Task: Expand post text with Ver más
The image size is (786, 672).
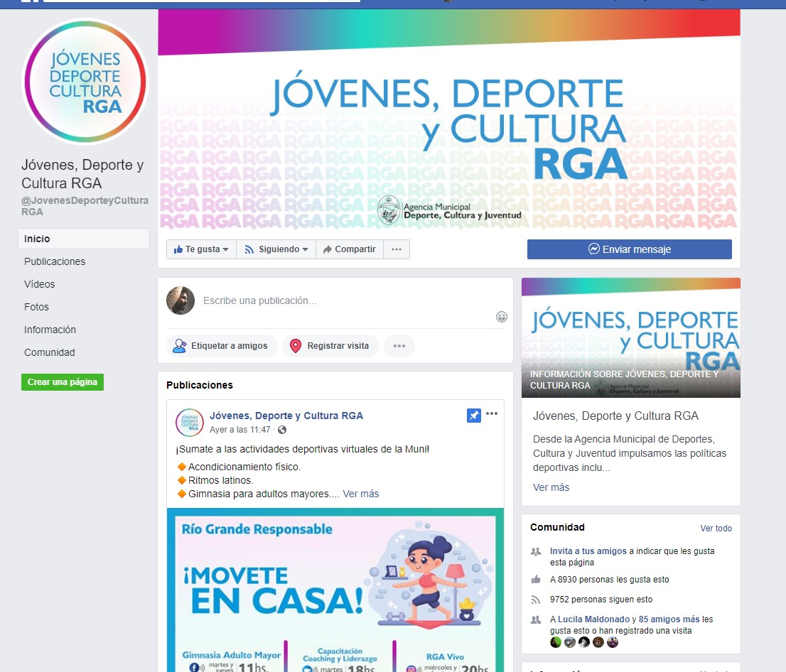Action: click(361, 494)
